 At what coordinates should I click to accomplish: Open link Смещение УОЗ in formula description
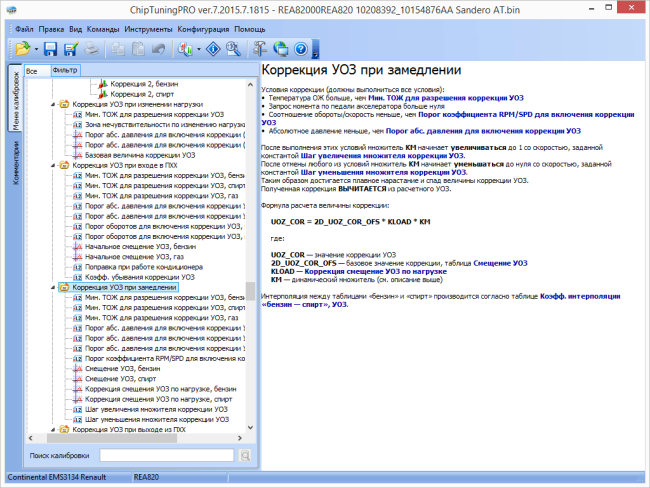[x=500, y=263]
